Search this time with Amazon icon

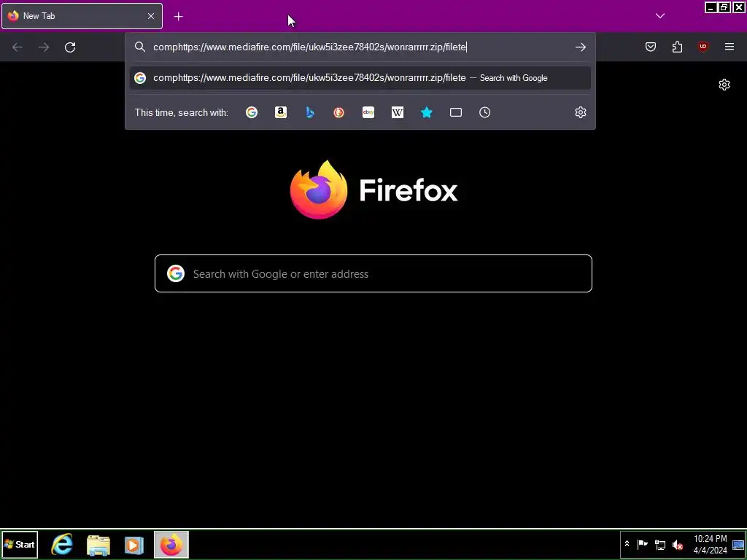[281, 112]
